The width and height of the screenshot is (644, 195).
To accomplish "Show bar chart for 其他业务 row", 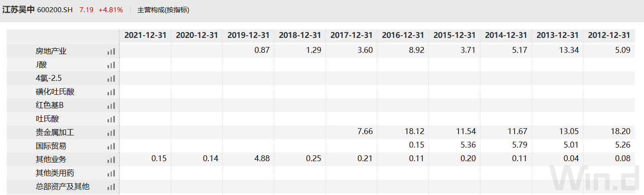I will click(x=111, y=160).
